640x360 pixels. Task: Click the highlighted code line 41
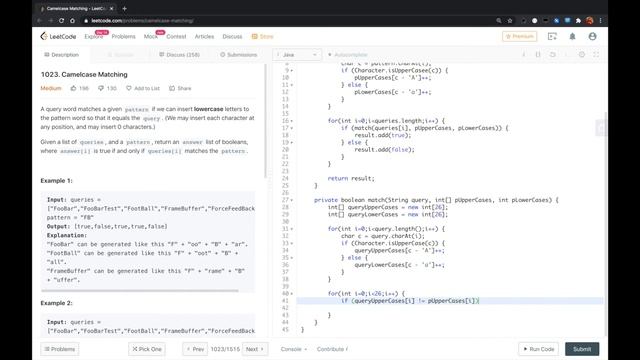[450, 301]
